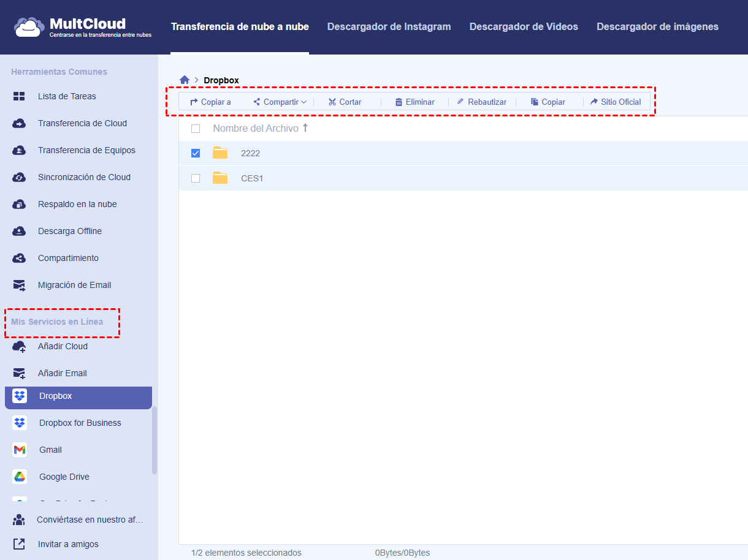This screenshot has height=560, width=748.
Task: Open Transferencia de Cloud label
Action: [x=82, y=123]
